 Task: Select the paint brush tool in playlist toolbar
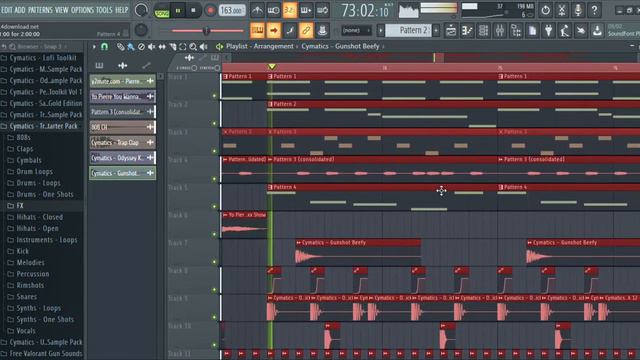(x=131, y=47)
